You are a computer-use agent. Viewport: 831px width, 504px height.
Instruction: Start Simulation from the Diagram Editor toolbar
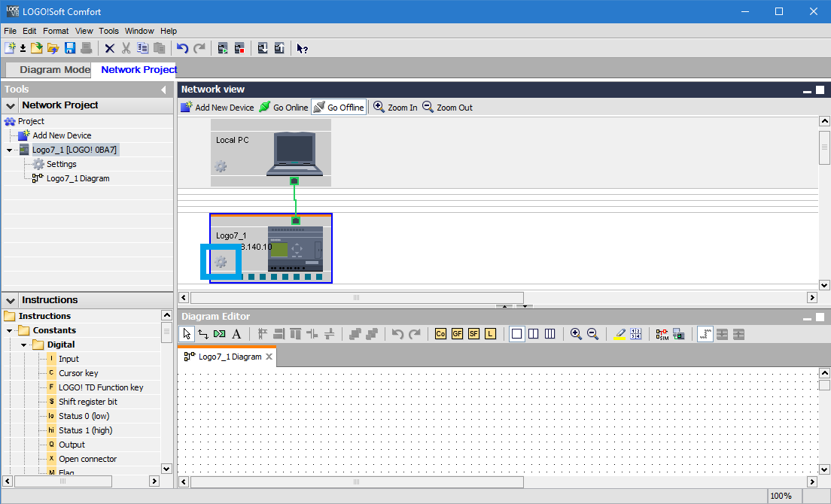662,334
